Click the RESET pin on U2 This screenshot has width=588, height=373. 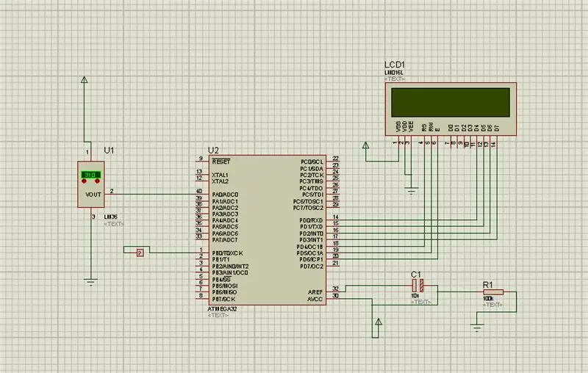221,162
